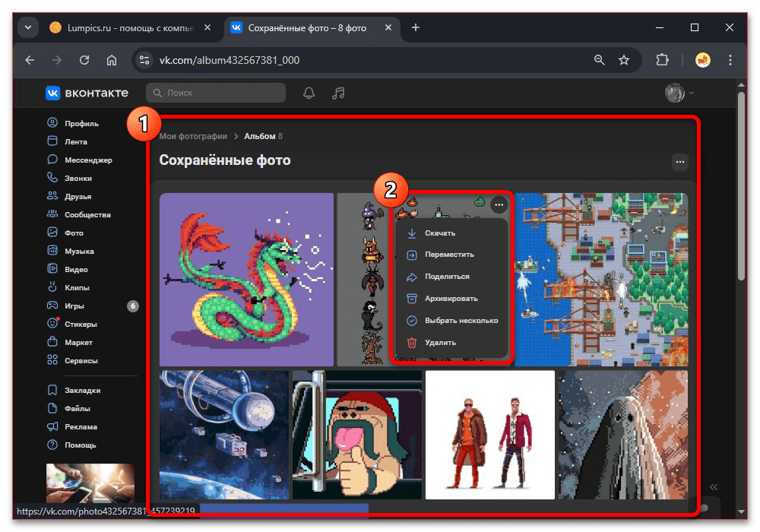Open Chrome extensions puzzle icon
The width and height of the screenshot is (760, 532).
661,60
